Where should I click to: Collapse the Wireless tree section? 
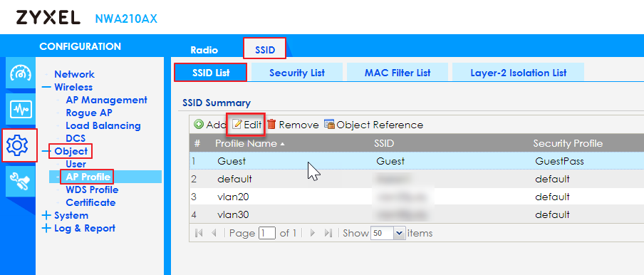pos(46,87)
